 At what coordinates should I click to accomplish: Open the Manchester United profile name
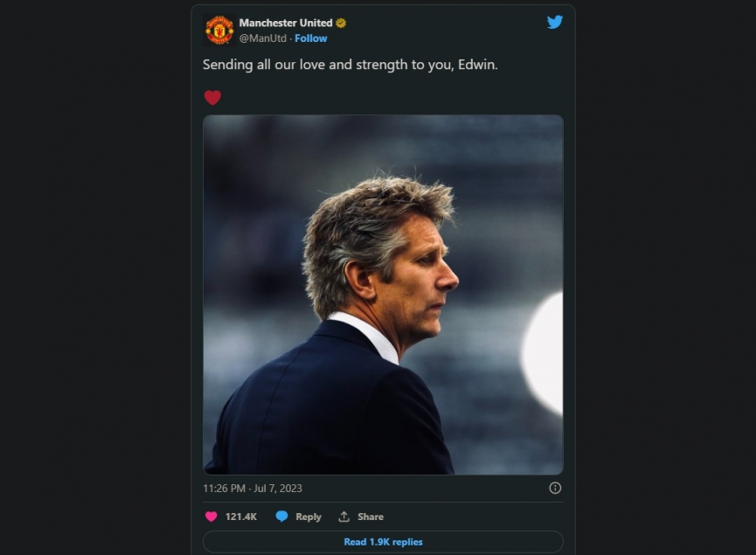(285, 23)
